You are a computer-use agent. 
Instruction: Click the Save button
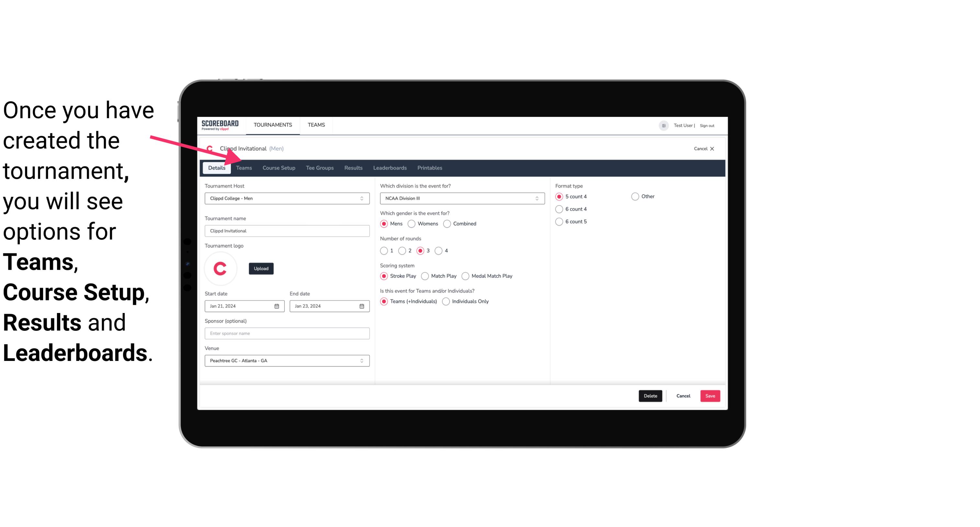710,396
